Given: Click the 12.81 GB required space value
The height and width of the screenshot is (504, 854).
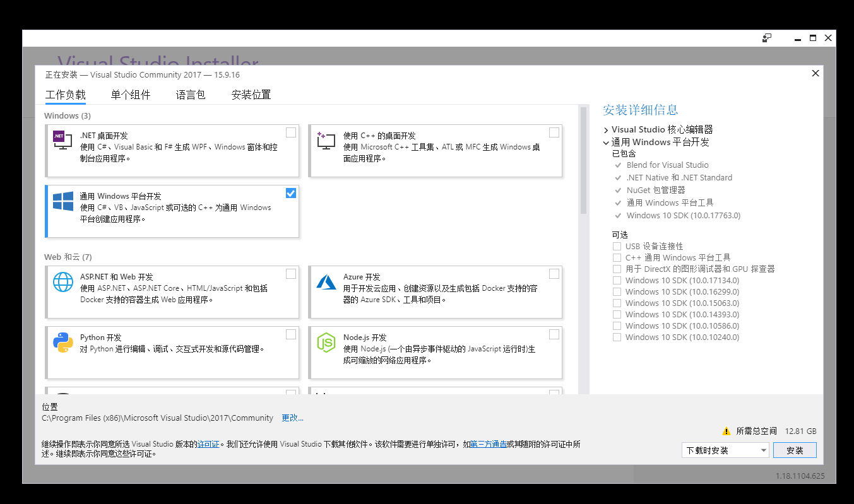Looking at the screenshot, I should click(x=800, y=431).
